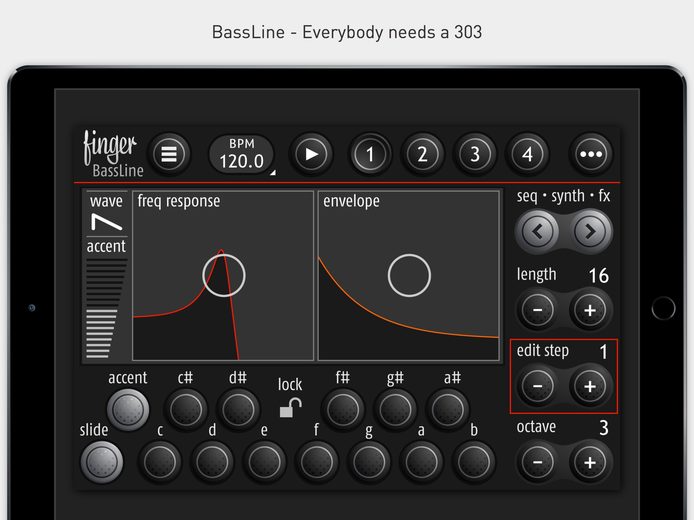Image resolution: width=694 pixels, height=520 pixels.
Task: Increase edit step with plus button
Action: click(x=590, y=386)
